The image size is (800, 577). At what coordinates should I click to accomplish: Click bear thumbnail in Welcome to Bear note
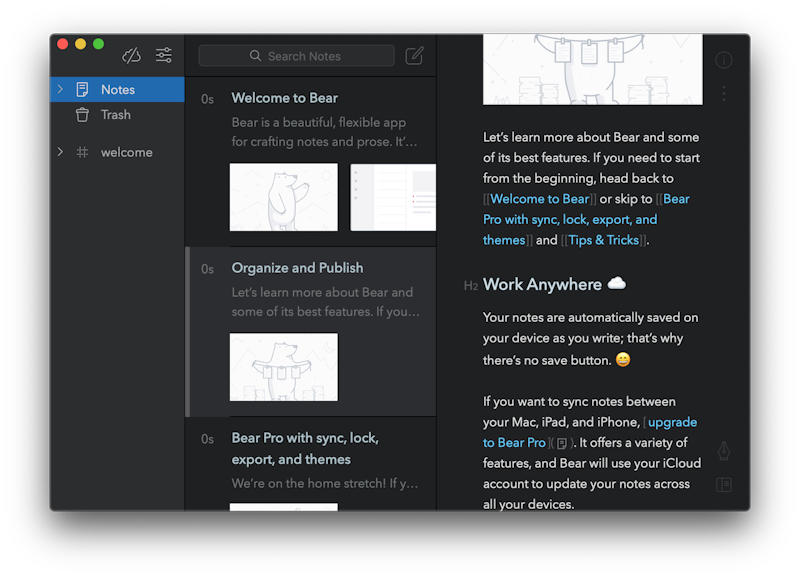(x=284, y=197)
